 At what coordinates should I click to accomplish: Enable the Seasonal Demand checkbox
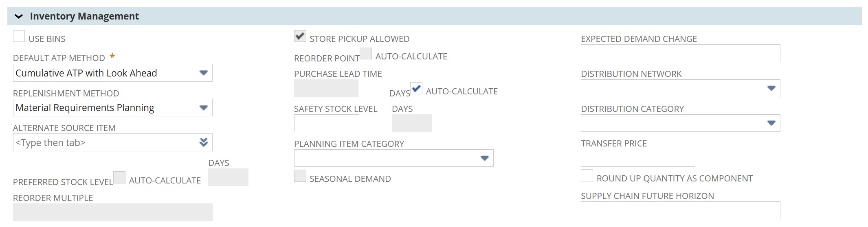pyautogui.click(x=300, y=176)
